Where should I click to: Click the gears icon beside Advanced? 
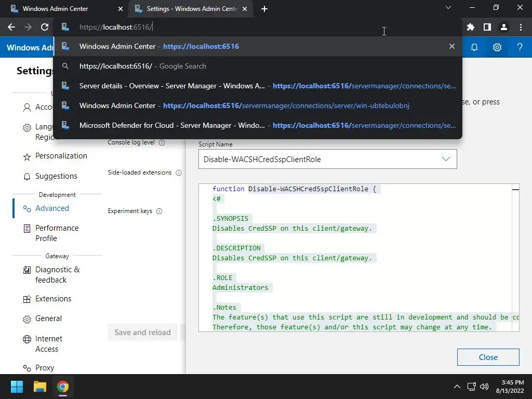pos(27,209)
